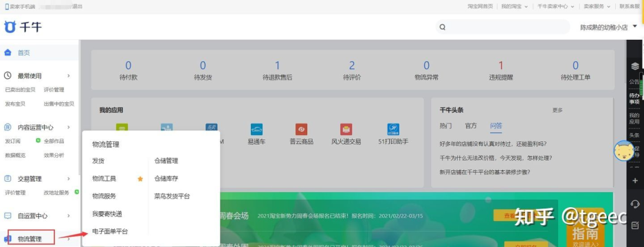Open 改地址服务 shortcut
Image resolution: width=644 pixels, height=247 pixels.
(56, 192)
